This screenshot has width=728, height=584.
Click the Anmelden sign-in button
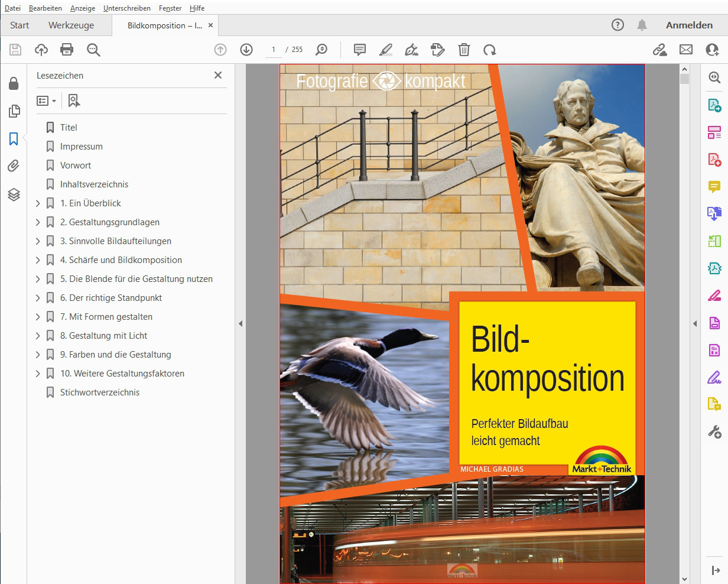click(x=689, y=25)
